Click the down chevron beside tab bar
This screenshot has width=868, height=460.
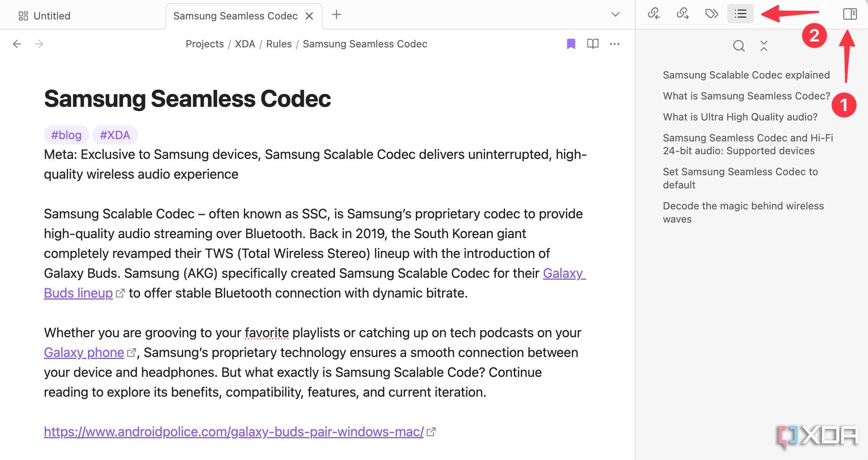[615, 14]
